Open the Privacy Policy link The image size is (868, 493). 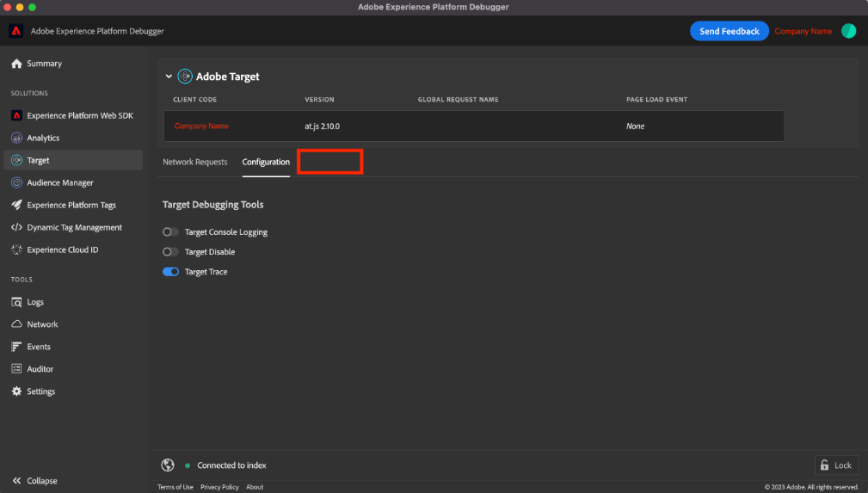pyautogui.click(x=219, y=487)
